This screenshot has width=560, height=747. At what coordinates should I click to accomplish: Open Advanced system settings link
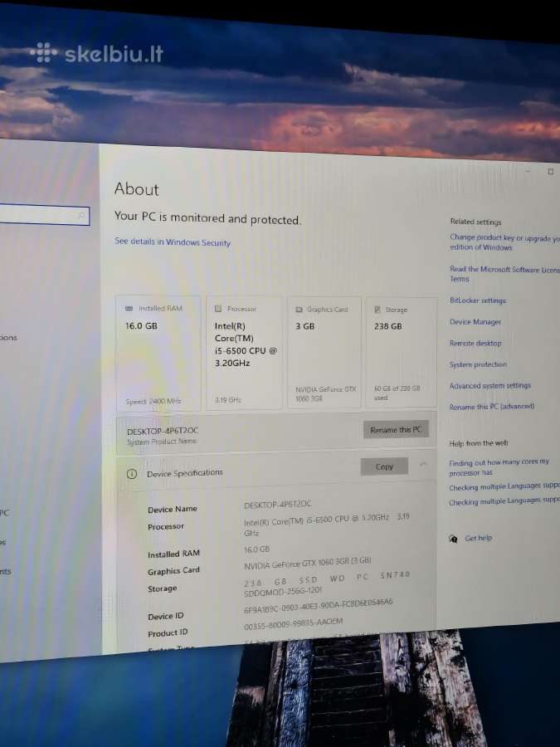click(490, 385)
